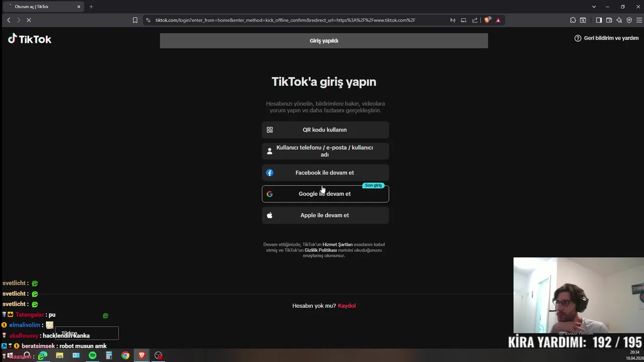Toggle the browser sidebar panel
The width and height of the screenshot is (644, 362).
599,20
